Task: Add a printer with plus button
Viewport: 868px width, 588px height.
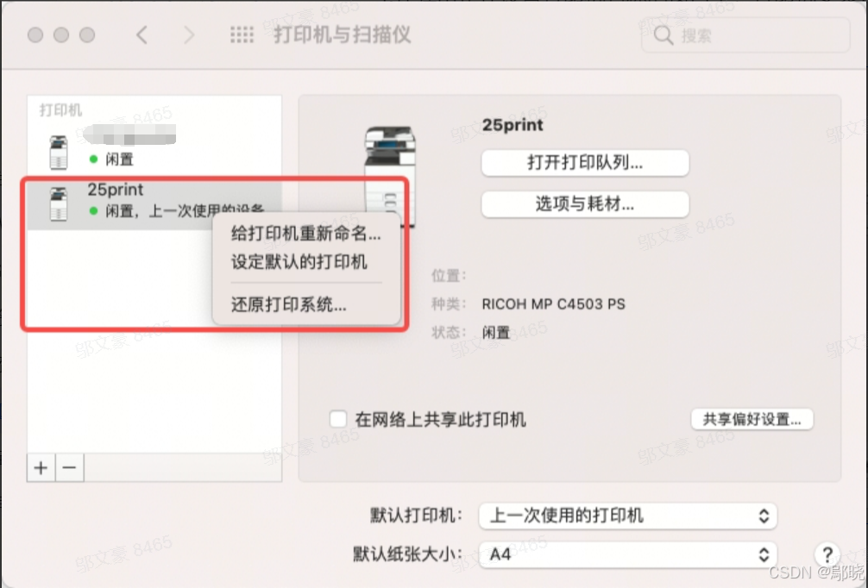Action: point(41,468)
